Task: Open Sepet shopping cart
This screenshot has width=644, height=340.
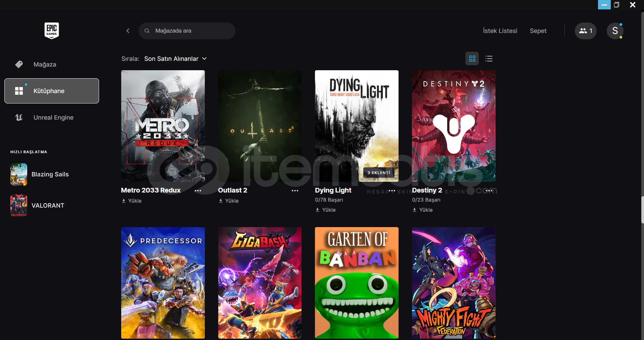Action: 538,31
